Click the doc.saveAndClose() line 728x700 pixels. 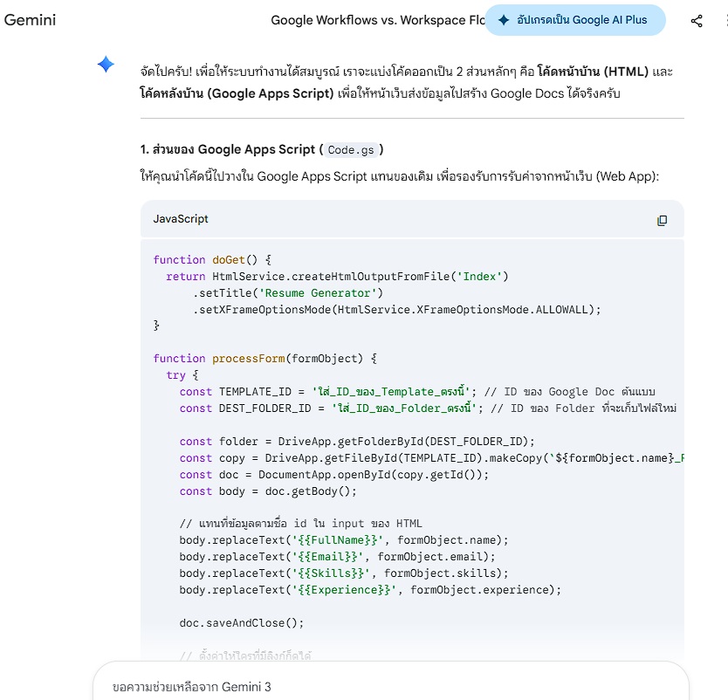click(x=242, y=623)
